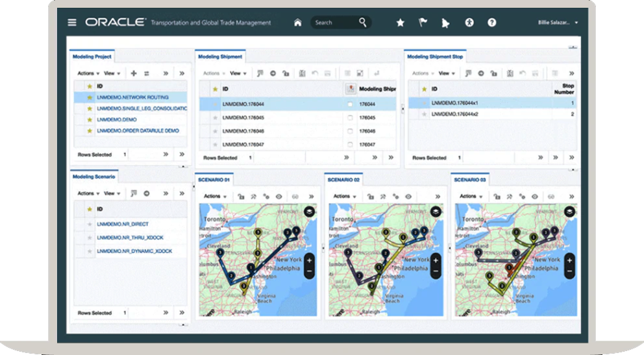
Task: Select the SCENARIO 01 tab
Action: (x=214, y=180)
